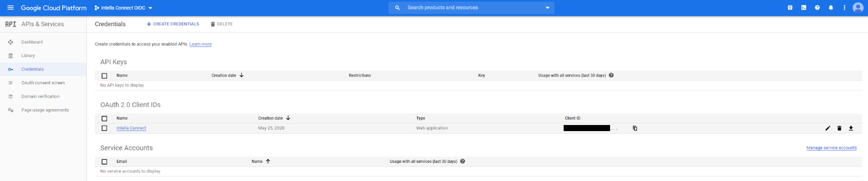This screenshot has width=868, height=181.
Task: Activate Cloud Shell terminal icon
Action: 804,8
